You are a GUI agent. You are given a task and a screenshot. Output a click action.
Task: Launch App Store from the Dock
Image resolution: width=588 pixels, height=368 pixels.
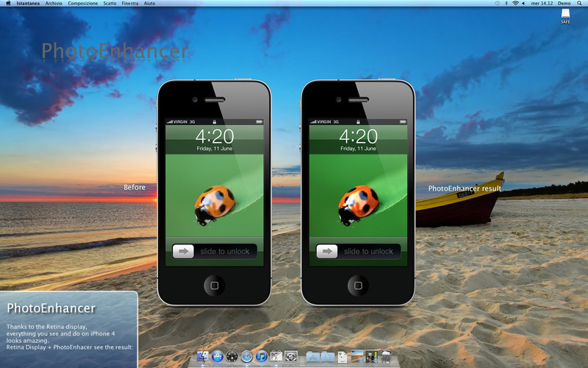(218, 356)
